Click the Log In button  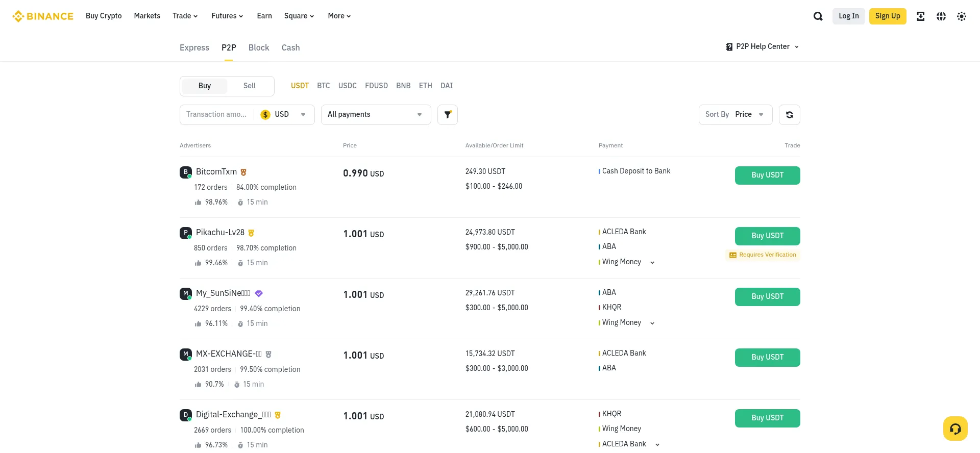849,16
